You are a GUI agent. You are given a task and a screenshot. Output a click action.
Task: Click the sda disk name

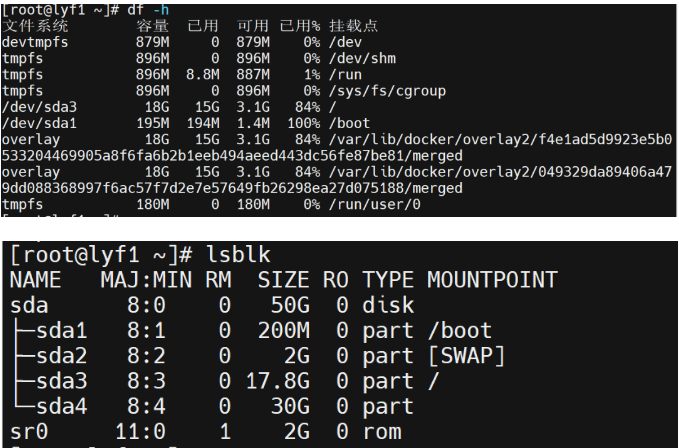tap(29, 306)
